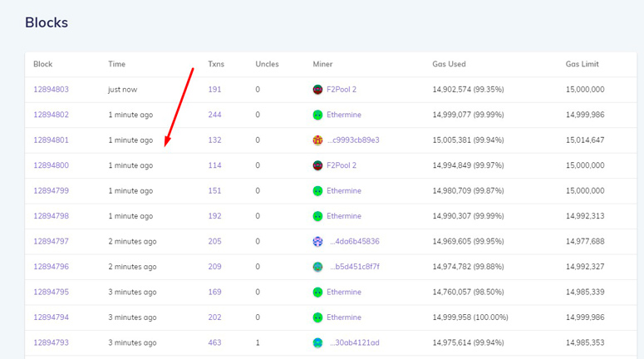
Task: Click the Ethermine icon in block 12894802 row
Action: coord(317,115)
